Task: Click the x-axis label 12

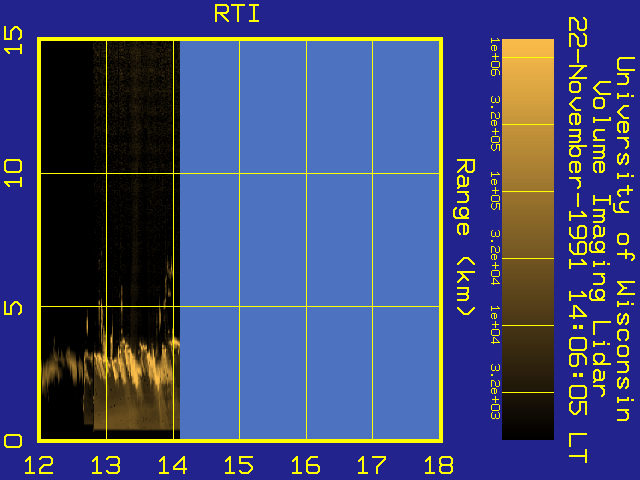Action: pos(39,465)
